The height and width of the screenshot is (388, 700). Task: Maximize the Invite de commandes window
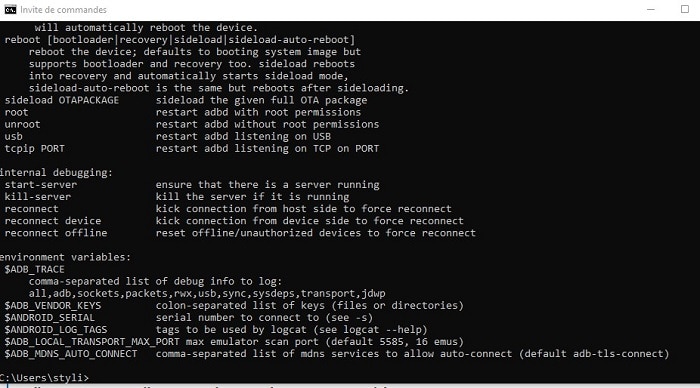pos(684,9)
